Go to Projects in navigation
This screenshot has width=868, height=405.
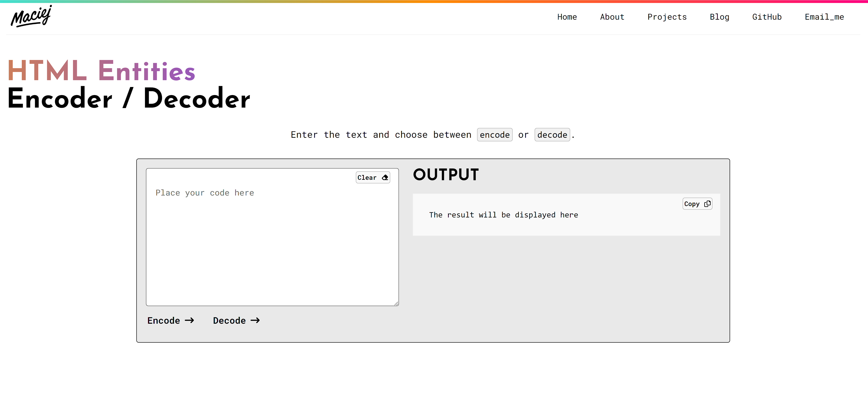tap(667, 17)
